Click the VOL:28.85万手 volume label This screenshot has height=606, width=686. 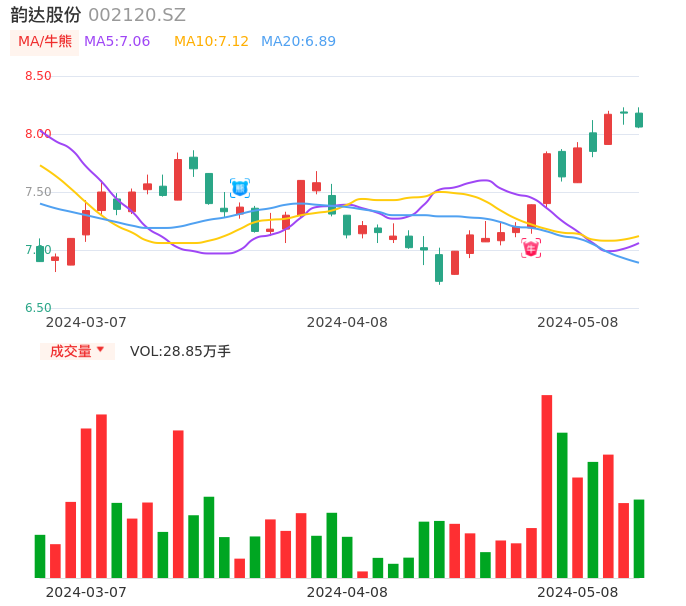(x=180, y=351)
